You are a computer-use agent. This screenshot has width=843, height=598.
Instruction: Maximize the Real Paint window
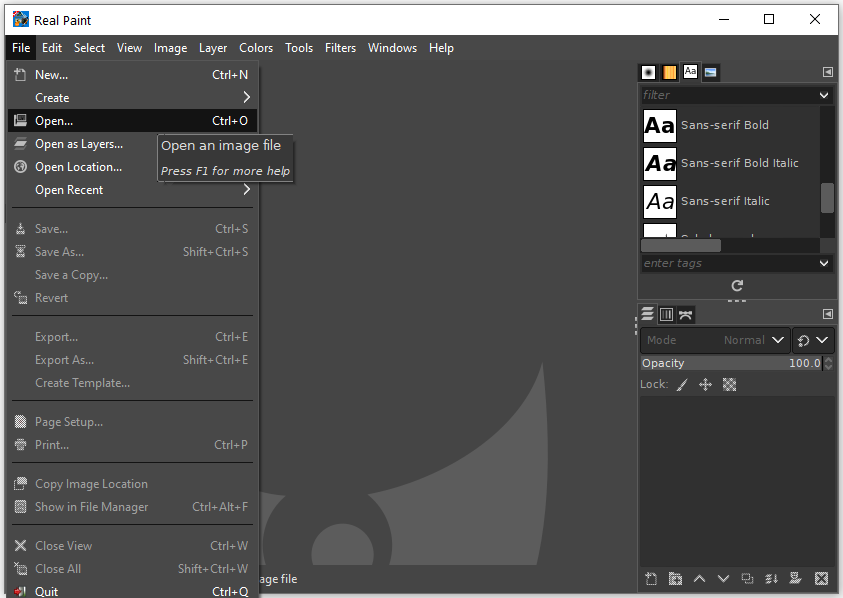(x=769, y=19)
